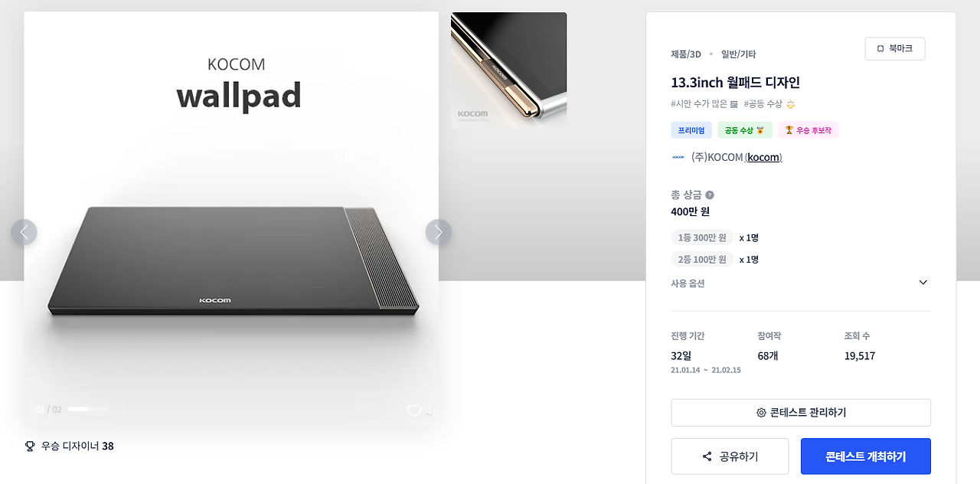Viewport: 980px width, 484px height.
Task: Click the KOCOM company logo icon
Action: [x=678, y=157]
